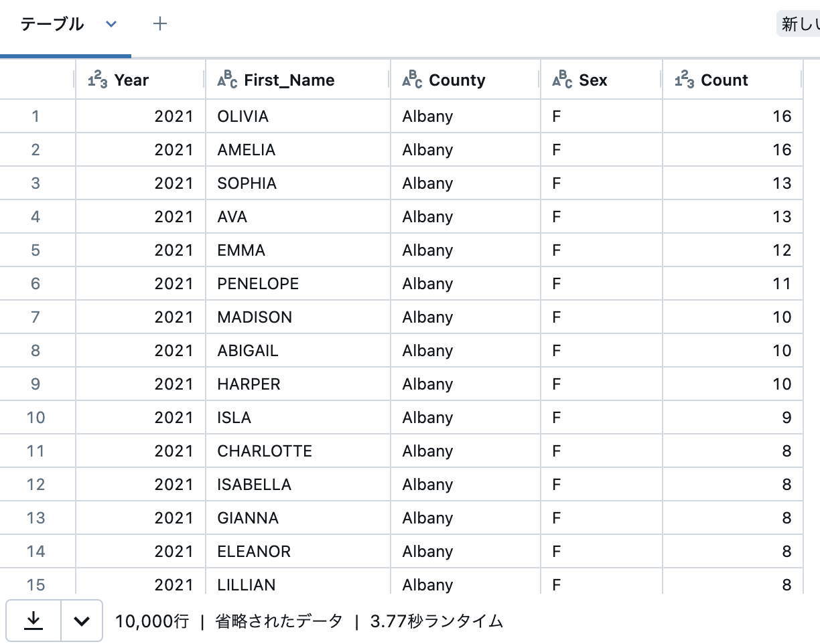Click the plus icon to add new result view
820x644 pixels.
point(160,23)
